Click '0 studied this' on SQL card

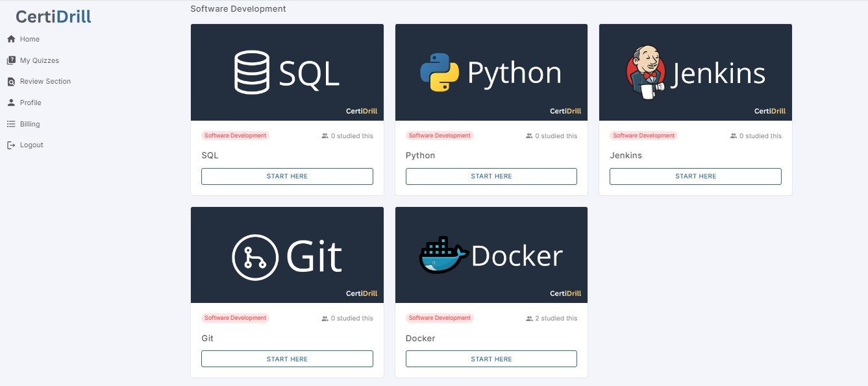coord(352,136)
